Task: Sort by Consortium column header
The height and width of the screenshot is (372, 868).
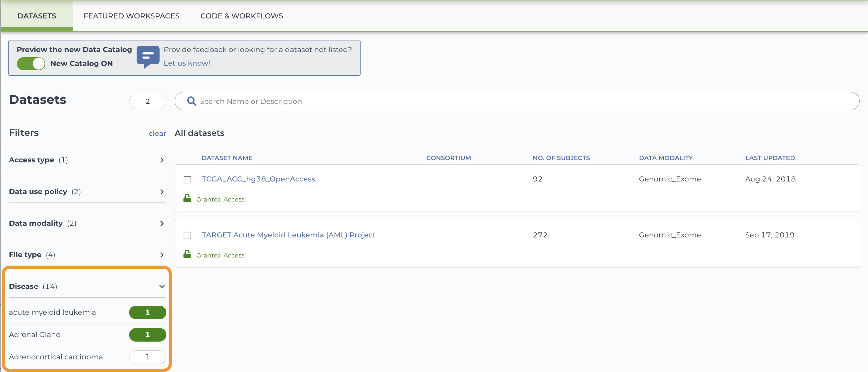Action: click(449, 158)
